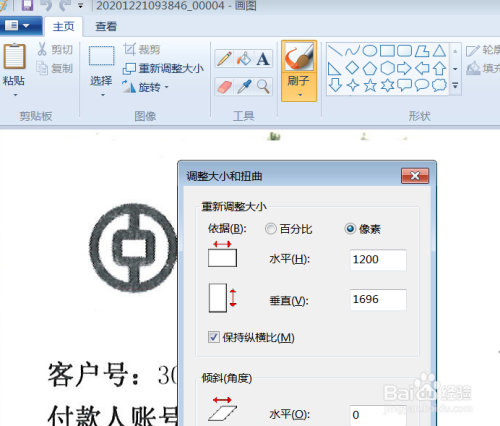
Task: Select the Pentagon shape
Action: click(x=369, y=68)
